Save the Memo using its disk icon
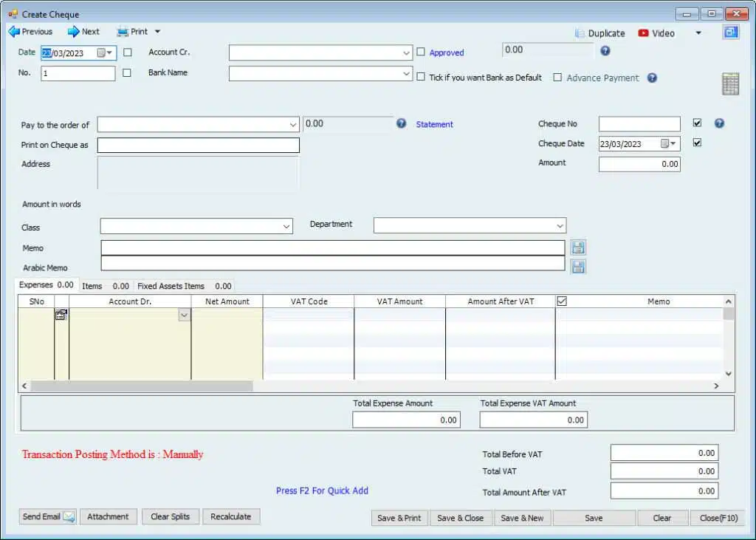Viewport: 756px width, 540px height. tap(578, 247)
